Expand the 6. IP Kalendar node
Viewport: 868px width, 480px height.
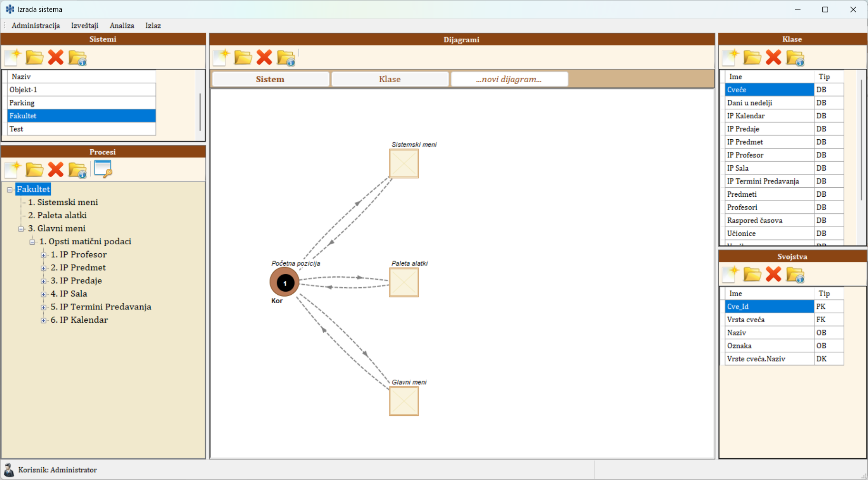[44, 320]
